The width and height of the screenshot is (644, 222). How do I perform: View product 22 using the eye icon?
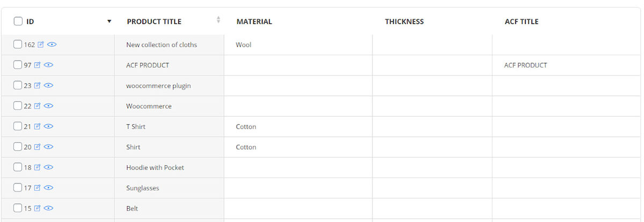tap(48, 106)
